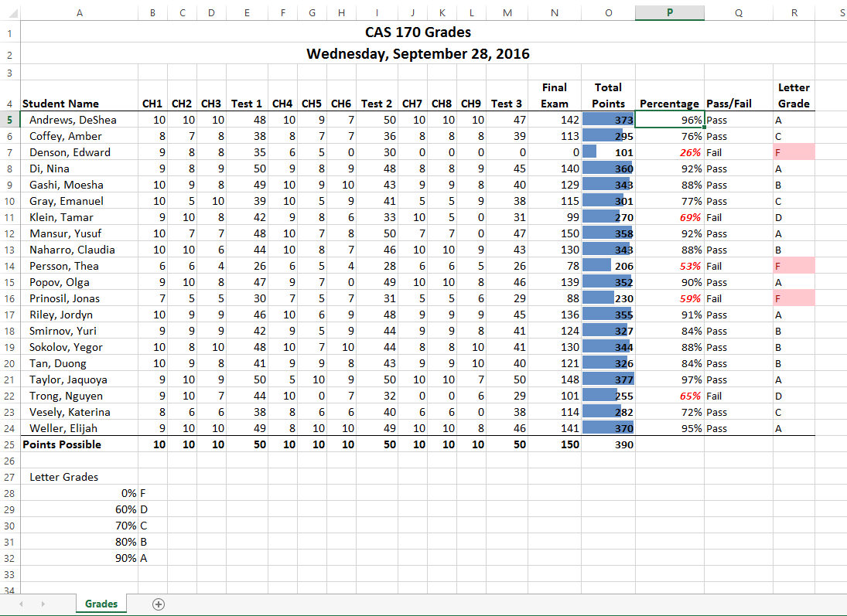Select row 5 header

pos(10,120)
